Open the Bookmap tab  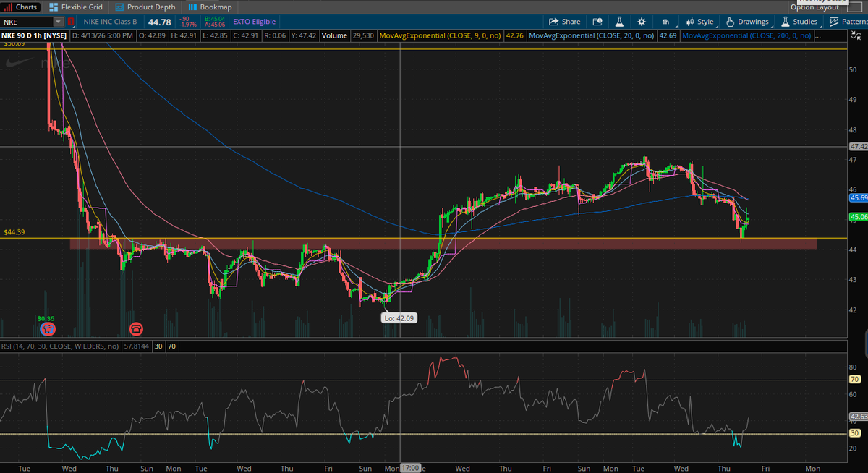coord(210,7)
